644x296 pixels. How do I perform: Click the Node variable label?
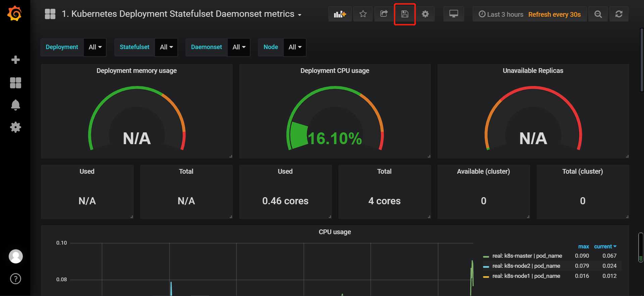tap(271, 47)
